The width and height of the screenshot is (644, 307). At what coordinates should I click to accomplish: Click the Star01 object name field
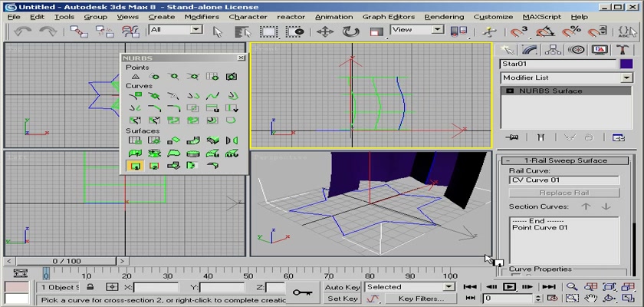(558, 64)
